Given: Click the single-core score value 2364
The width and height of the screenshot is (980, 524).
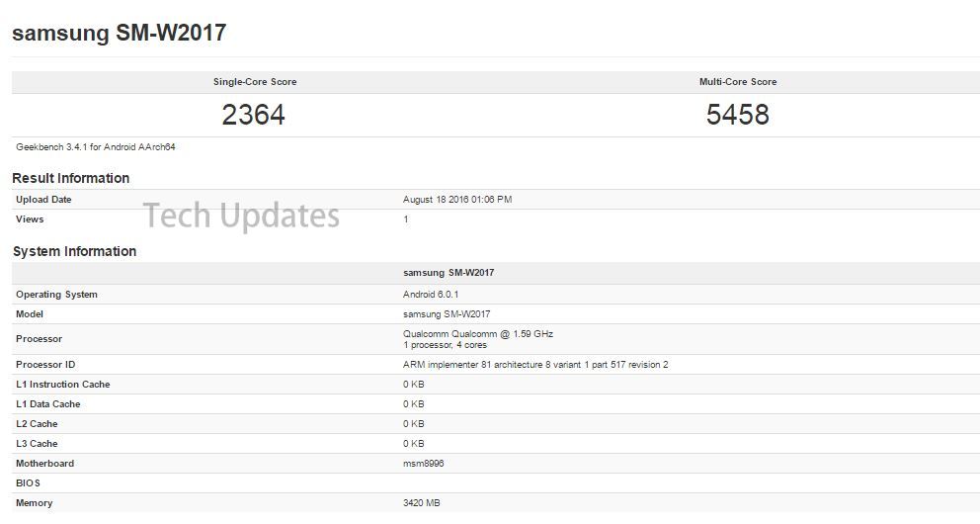Looking at the screenshot, I should 253,115.
